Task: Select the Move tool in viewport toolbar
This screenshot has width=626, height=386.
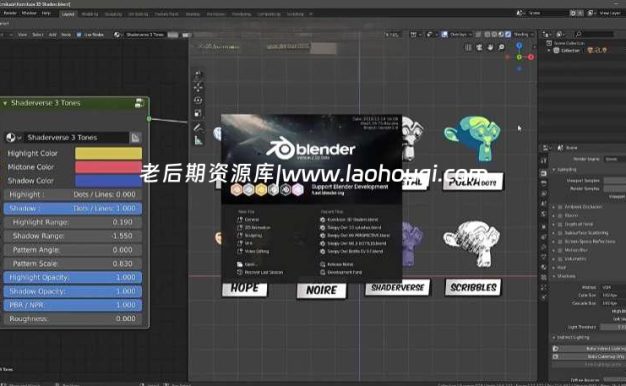Action: (198, 87)
